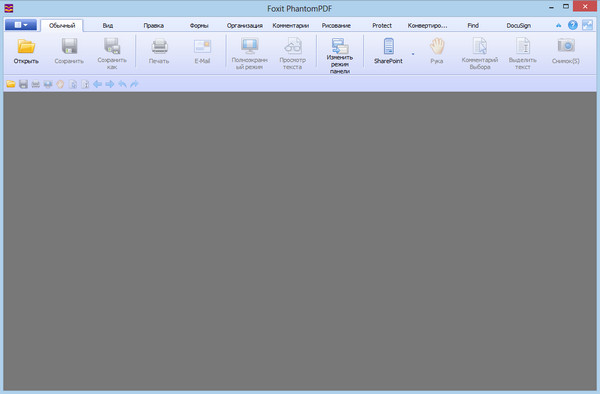The image size is (600, 394).
Task: Click the SharePoint icon
Action: [388, 46]
